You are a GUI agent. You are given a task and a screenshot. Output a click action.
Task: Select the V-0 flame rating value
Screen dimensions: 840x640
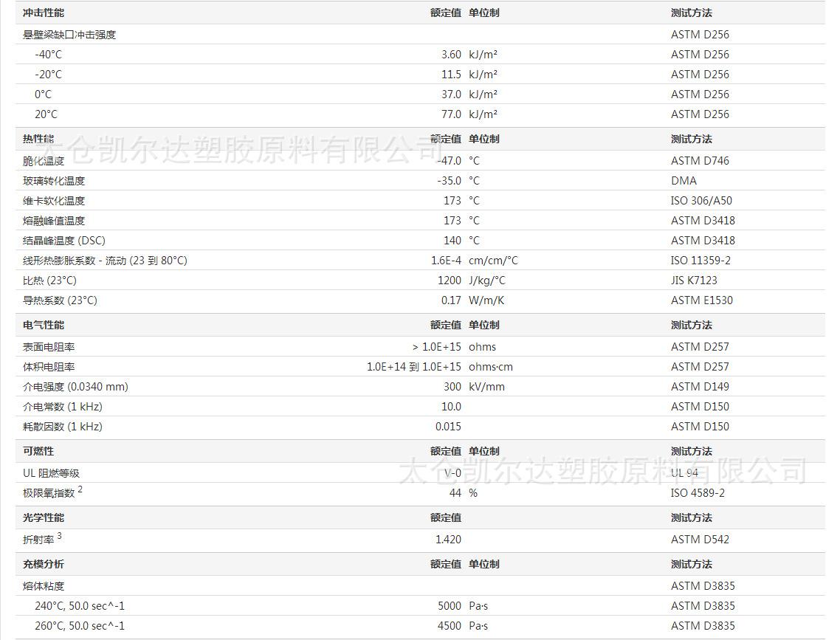pos(452,473)
